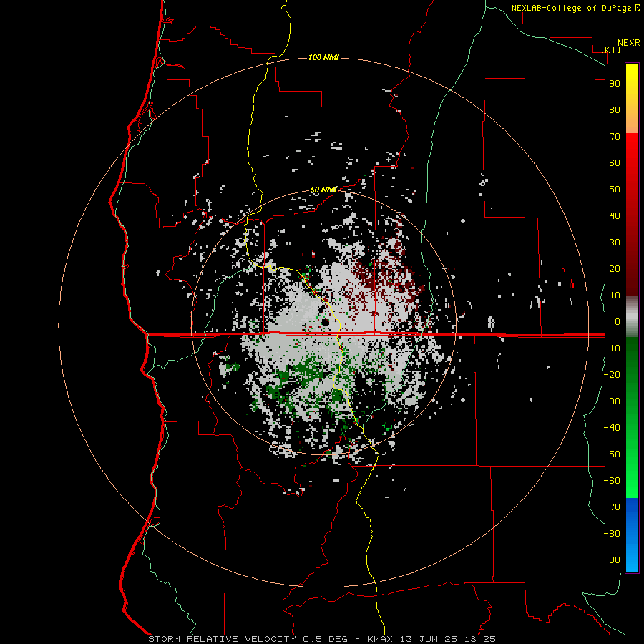
Task: Click the 18:25 timestamp in caption
Action: 479,639
